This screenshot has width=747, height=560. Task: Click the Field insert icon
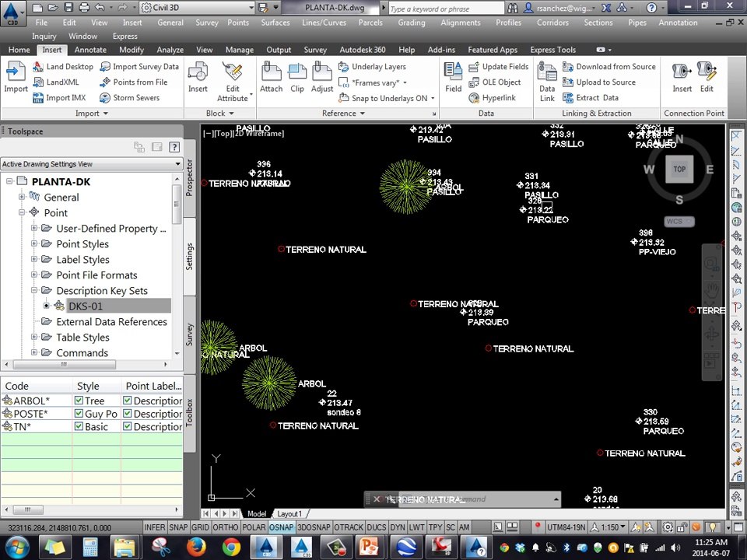click(x=453, y=77)
